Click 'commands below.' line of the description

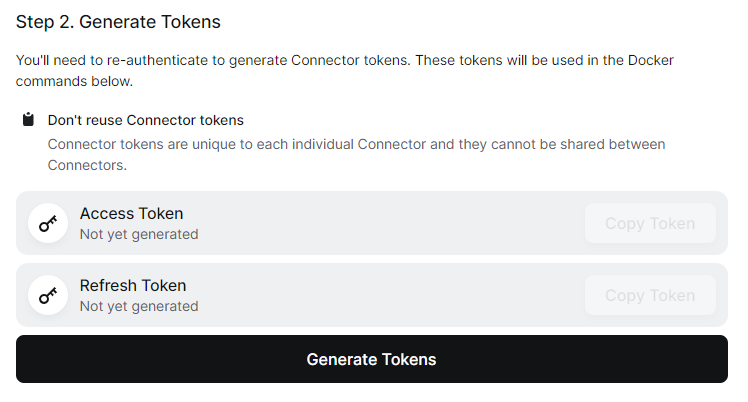pyautogui.click(x=74, y=82)
